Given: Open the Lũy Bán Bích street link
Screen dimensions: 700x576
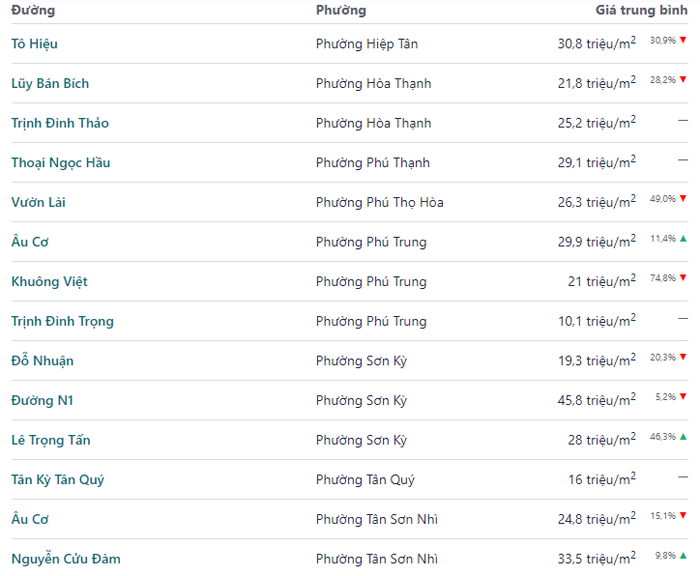Looking at the screenshot, I should coord(50,83).
